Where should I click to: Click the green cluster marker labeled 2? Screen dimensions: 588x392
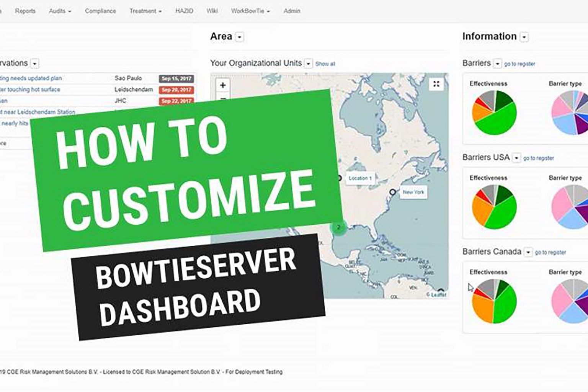[x=338, y=227]
